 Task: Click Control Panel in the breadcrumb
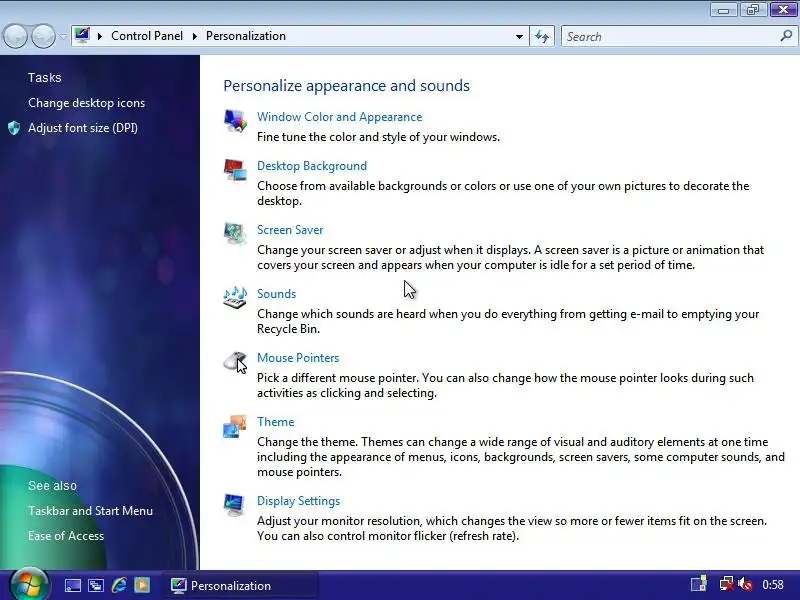146,36
